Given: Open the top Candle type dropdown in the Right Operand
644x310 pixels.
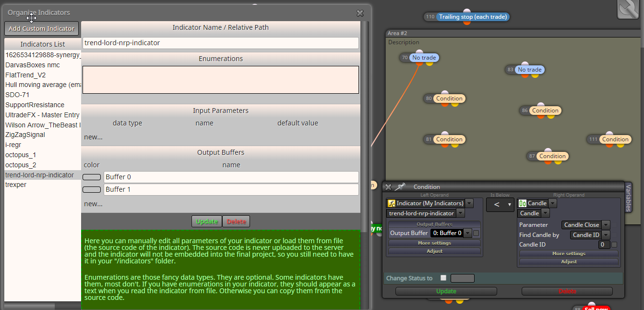Looking at the screenshot, I should point(552,203).
